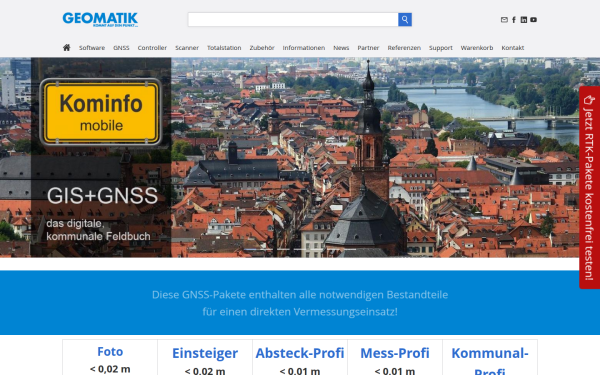Open the Support menu item
Screen dimensions: 600x375
click(441, 48)
